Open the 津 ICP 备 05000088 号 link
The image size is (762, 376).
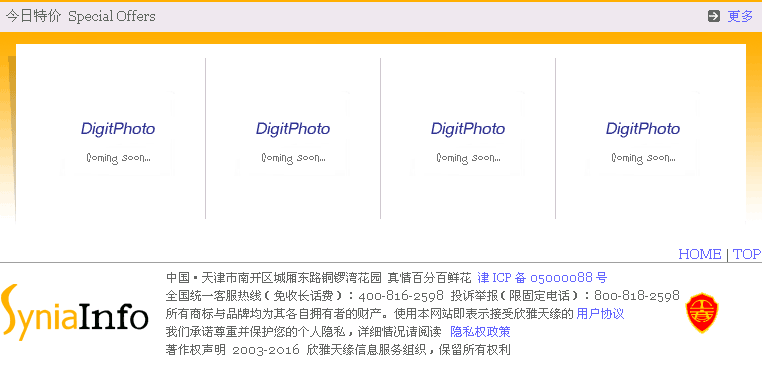pos(542,278)
